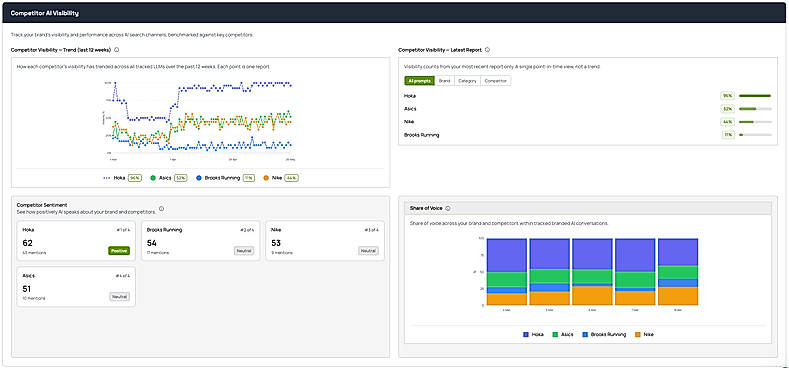The width and height of the screenshot is (789, 368).
Task: Click Nike progress bar in Latest Report
Action: coord(755,121)
